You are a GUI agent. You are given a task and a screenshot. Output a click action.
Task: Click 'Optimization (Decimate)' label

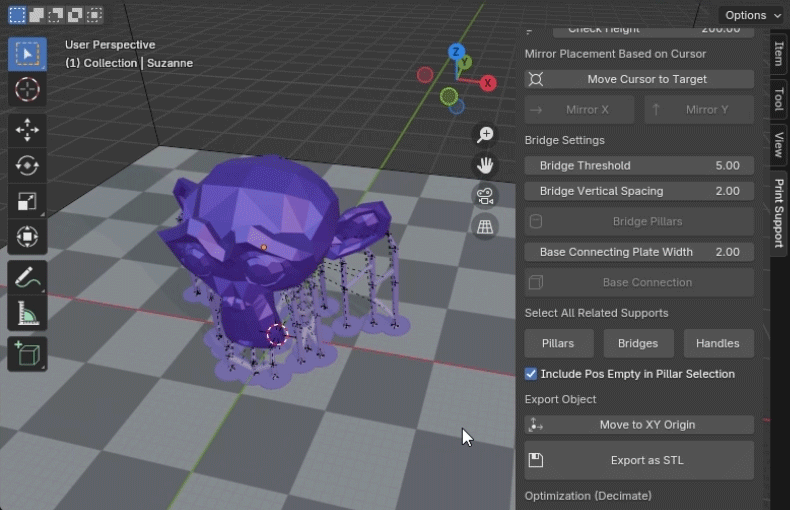click(588, 496)
